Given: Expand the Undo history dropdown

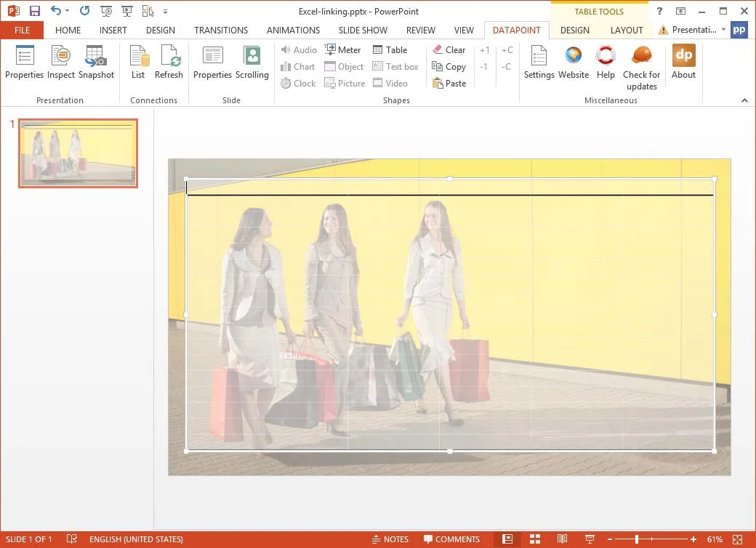Looking at the screenshot, I should pos(68,12).
